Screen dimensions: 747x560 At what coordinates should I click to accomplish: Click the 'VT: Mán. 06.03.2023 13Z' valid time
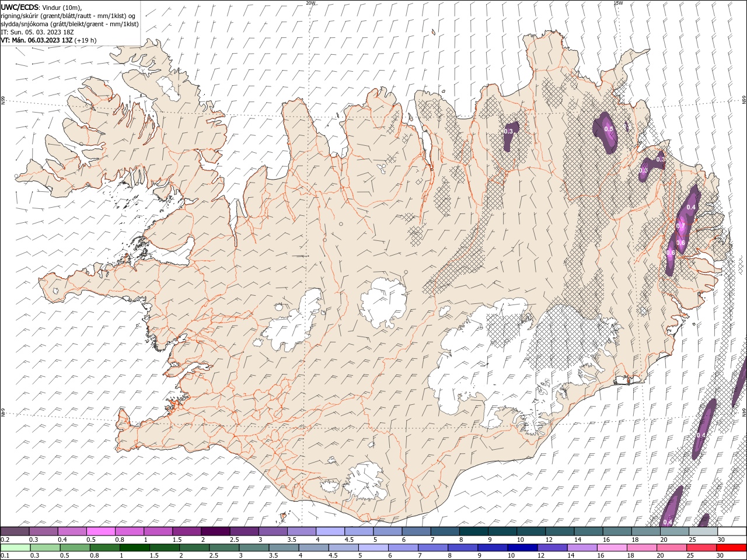[x=36, y=40]
